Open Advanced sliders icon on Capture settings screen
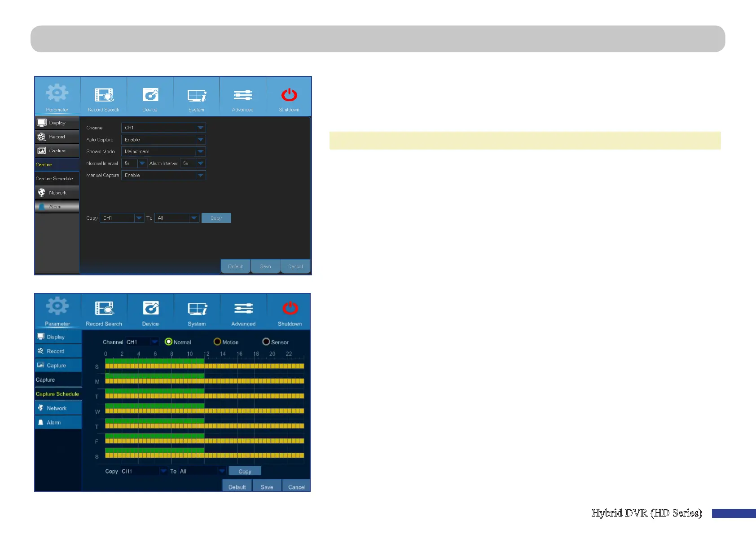The height and width of the screenshot is (535, 756). [243, 95]
